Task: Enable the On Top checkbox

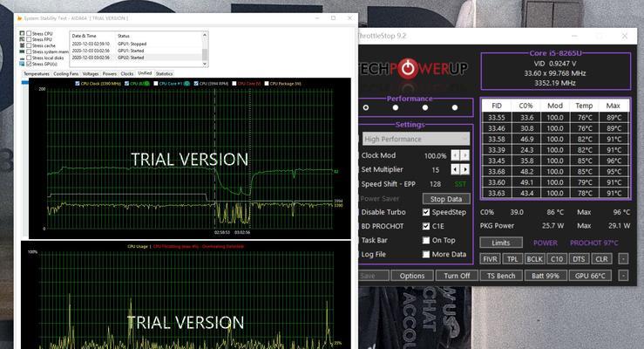Action: click(x=426, y=240)
